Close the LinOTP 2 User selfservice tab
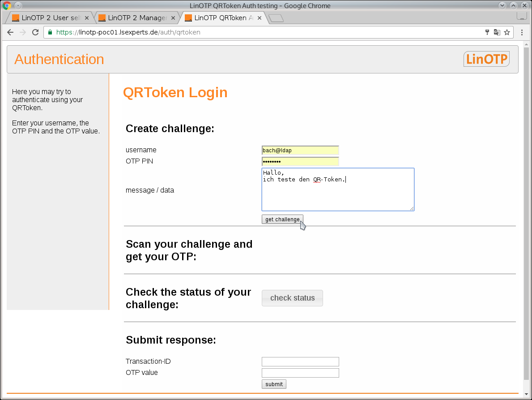Screen dimensions: 532x400 [x=87, y=18]
